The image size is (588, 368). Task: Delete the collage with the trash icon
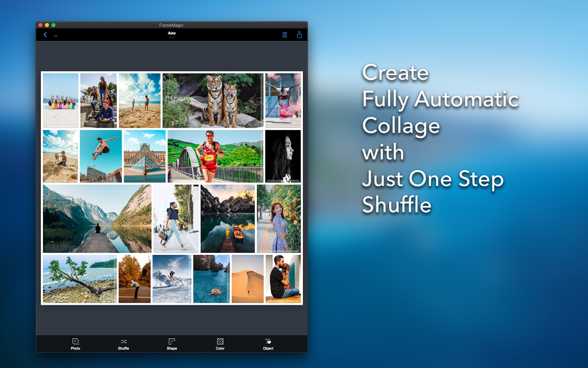point(284,35)
